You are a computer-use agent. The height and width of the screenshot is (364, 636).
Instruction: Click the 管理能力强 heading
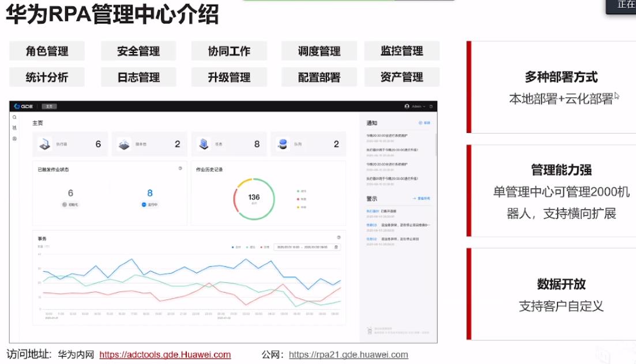click(x=562, y=169)
